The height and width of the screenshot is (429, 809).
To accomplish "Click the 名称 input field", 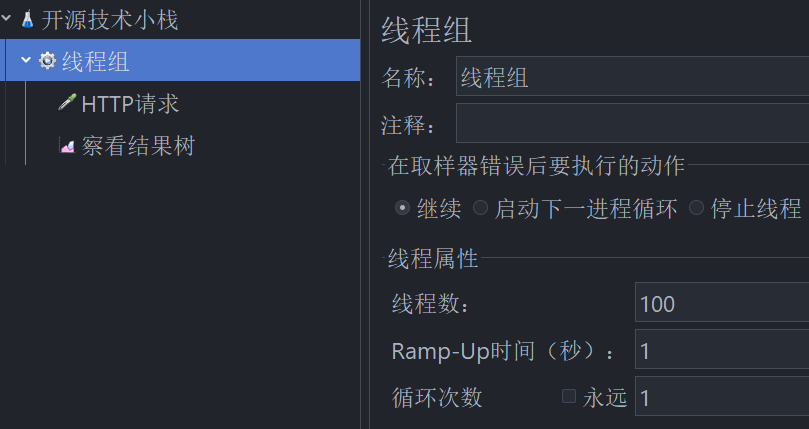I will (x=633, y=76).
